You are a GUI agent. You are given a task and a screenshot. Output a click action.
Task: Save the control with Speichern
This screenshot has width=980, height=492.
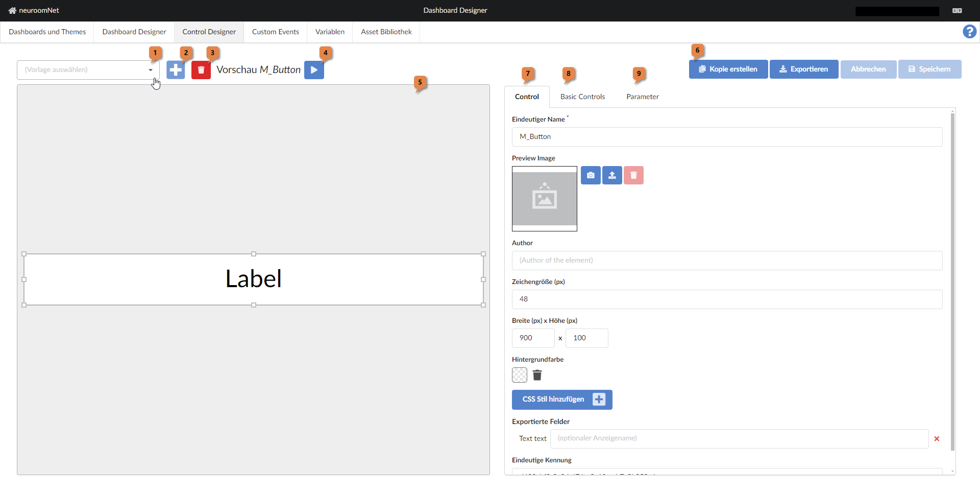929,69
